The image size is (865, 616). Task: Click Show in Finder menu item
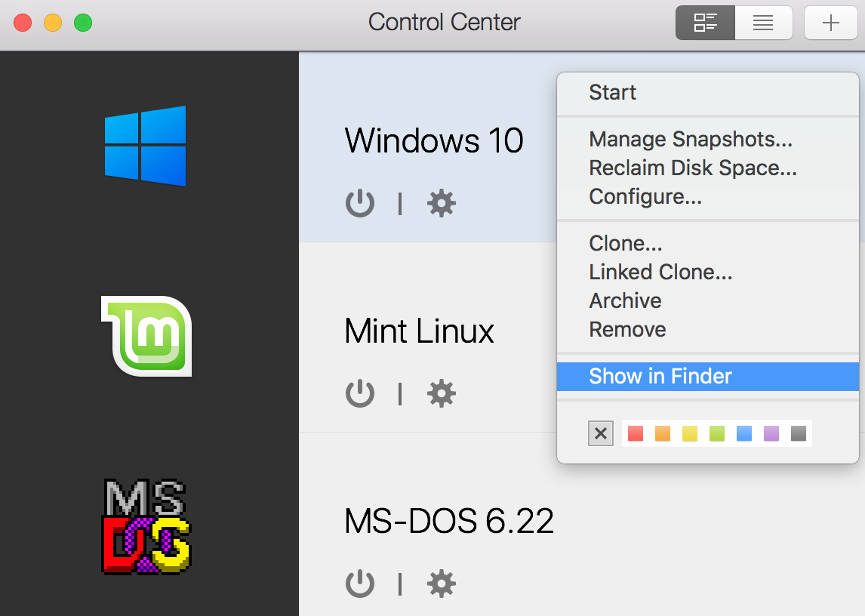(708, 377)
